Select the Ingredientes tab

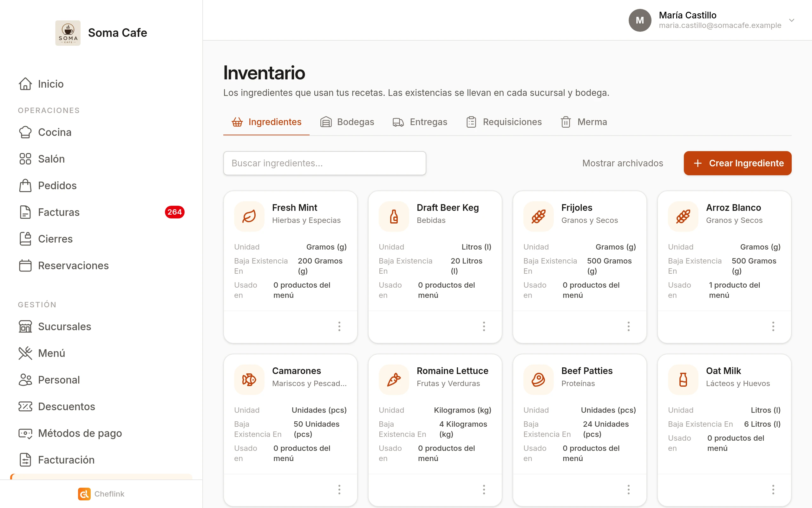266,122
